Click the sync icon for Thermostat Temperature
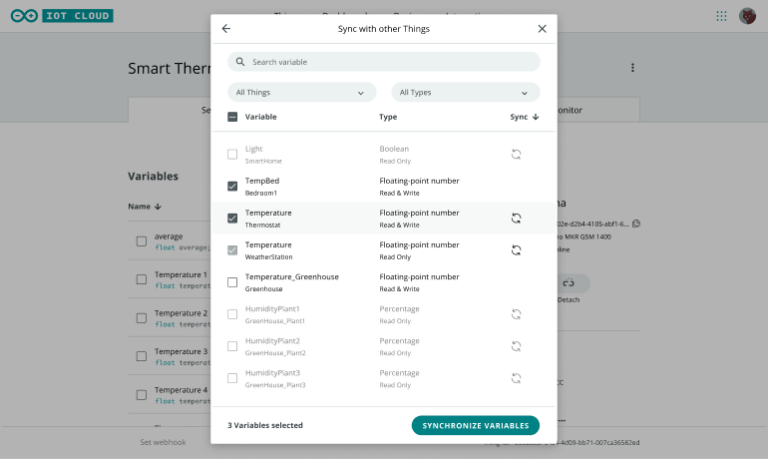This screenshot has height=459, width=768. point(516,218)
